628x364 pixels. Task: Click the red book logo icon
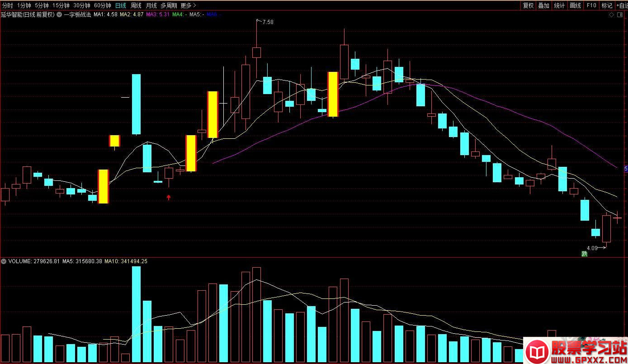pyautogui.click(x=536, y=351)
